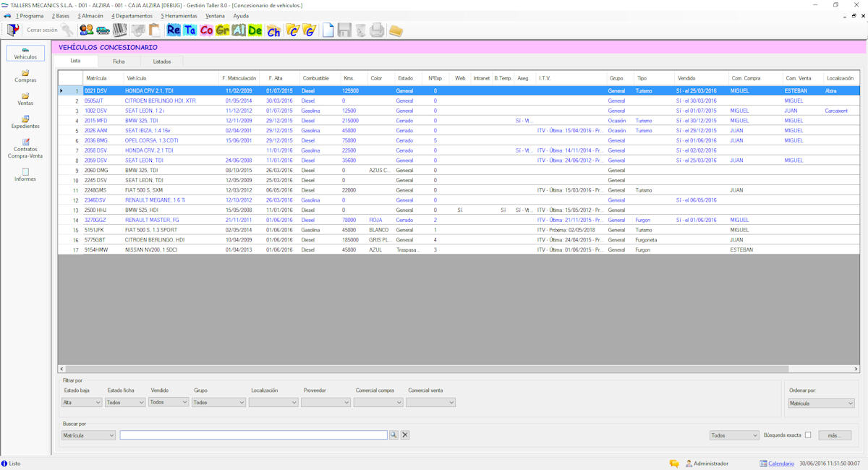The image size is (868, 470).
Task: Open the 'Ta' module icon
Action: coord(190,30)
